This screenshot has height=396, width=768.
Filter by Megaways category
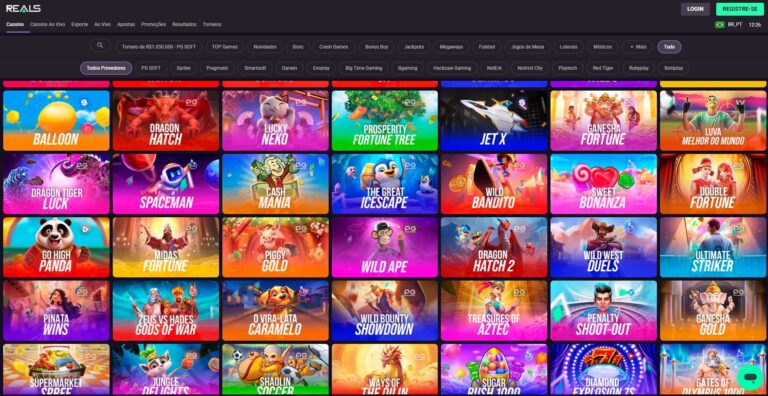click(451, 47)
